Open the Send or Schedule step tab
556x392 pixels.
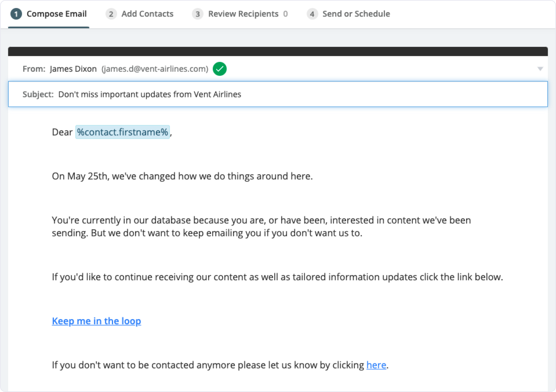point(348,14)
